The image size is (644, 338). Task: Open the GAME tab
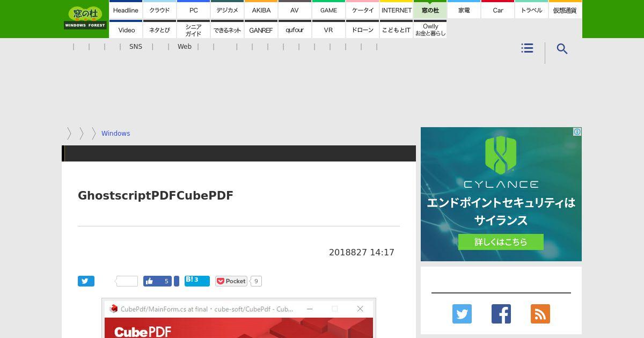click(328, 9)
